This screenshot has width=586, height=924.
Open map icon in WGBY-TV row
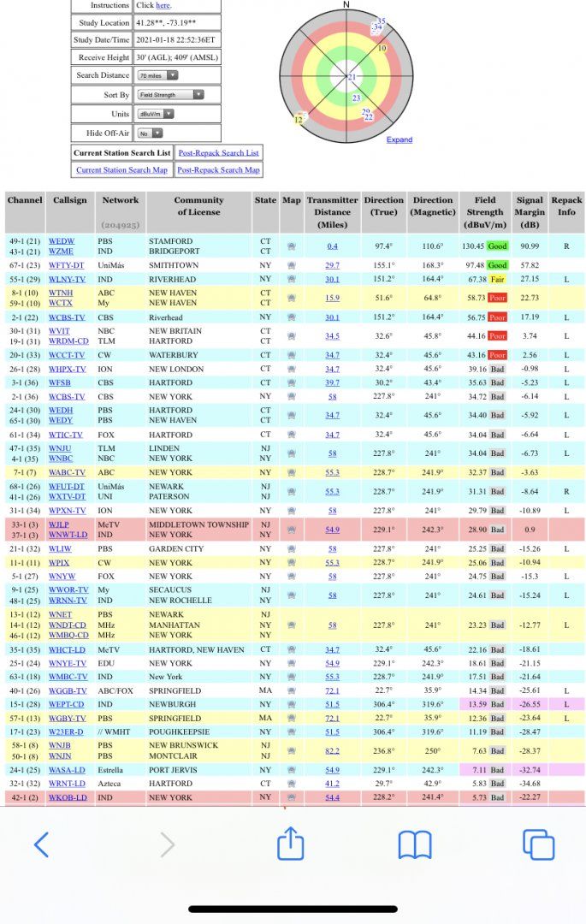tap(291, 719)
